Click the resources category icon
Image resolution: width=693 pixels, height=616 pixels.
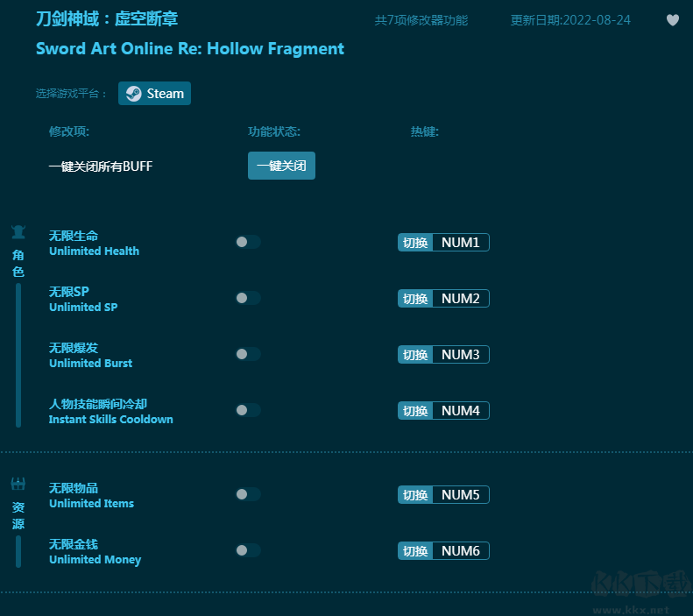(18, 485)
